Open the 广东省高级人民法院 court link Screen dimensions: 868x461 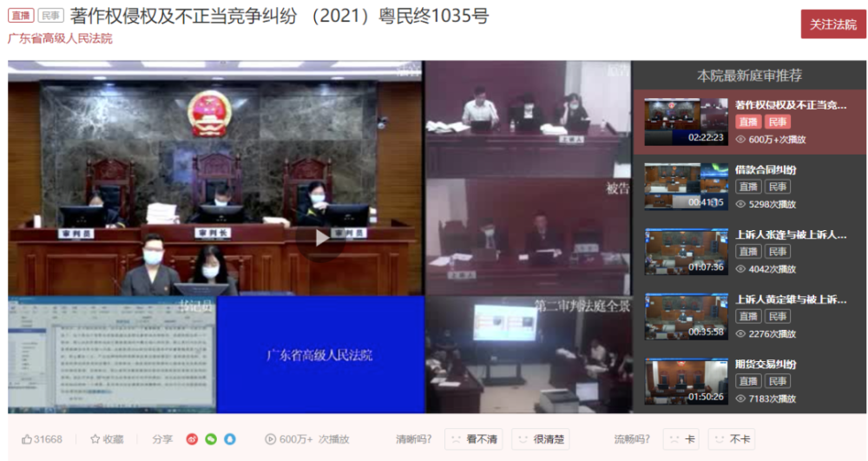coord(60,39)
